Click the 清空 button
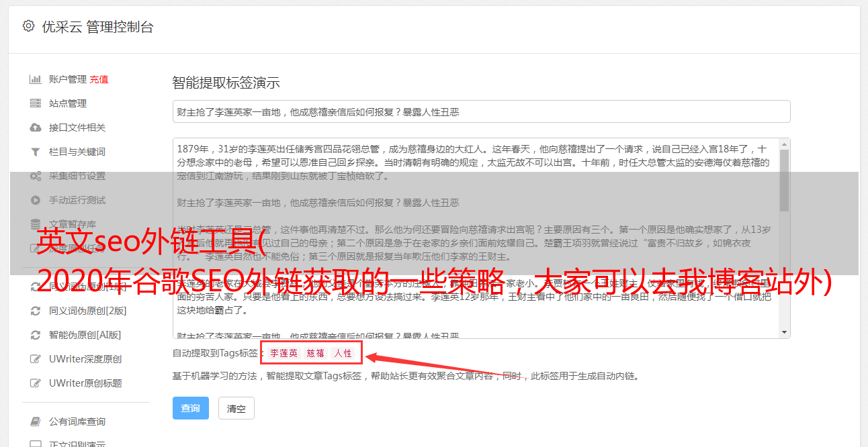 point(236,408)
